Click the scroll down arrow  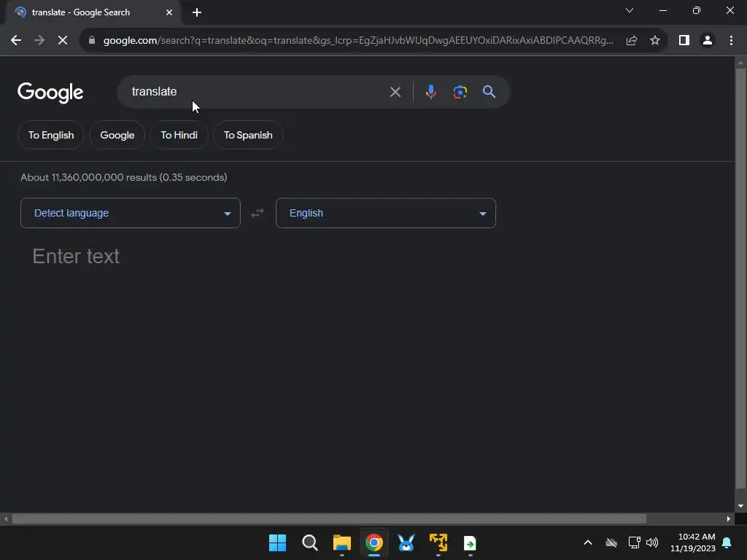[740, 506]
